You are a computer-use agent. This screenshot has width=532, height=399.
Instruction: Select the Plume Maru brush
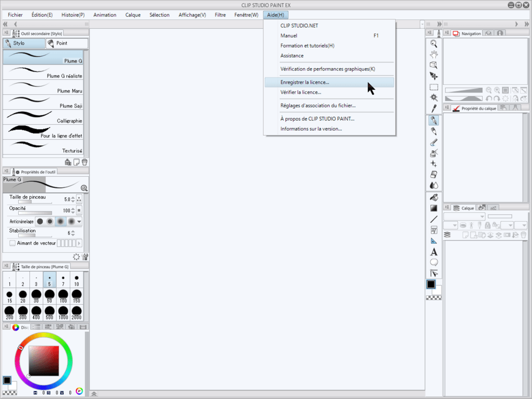(43, 87)
